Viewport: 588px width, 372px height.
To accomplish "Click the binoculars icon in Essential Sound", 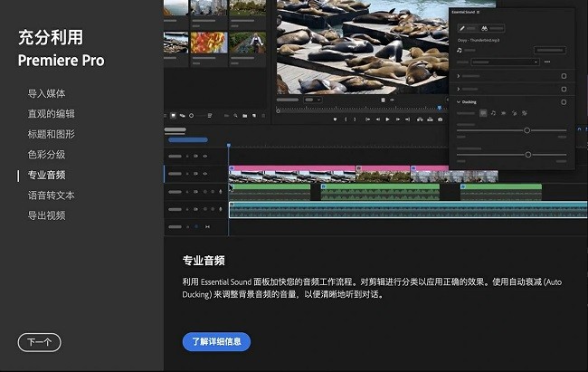I will point(485,28).
